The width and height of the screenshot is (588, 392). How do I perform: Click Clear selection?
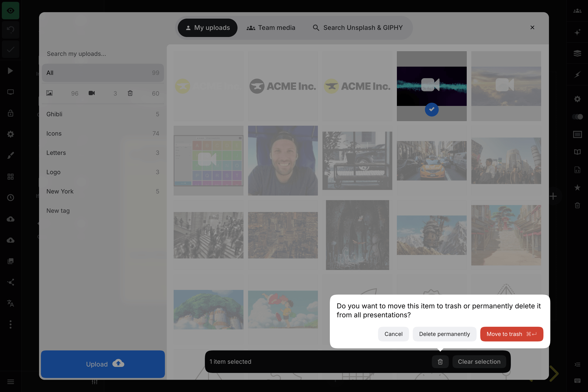[x=479, y=362]
